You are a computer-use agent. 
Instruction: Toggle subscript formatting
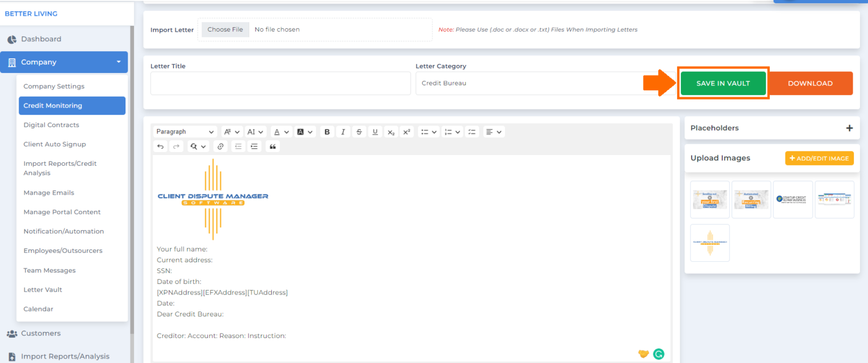(x=390, y=132)
